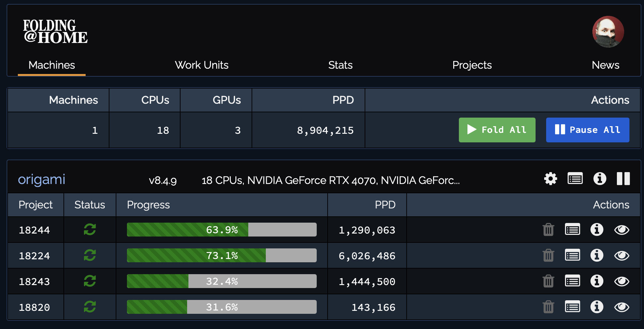Click running status icon for project 18224

(x=90, y=255)
